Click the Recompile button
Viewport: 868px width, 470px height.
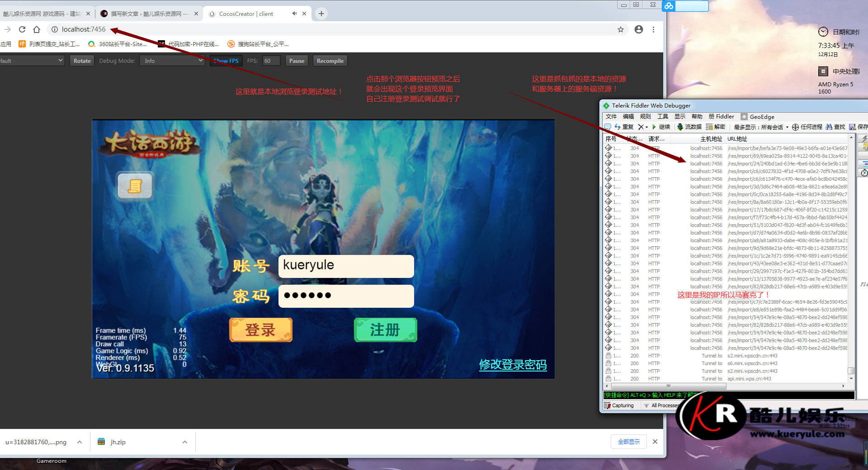(x=330, y=61)
